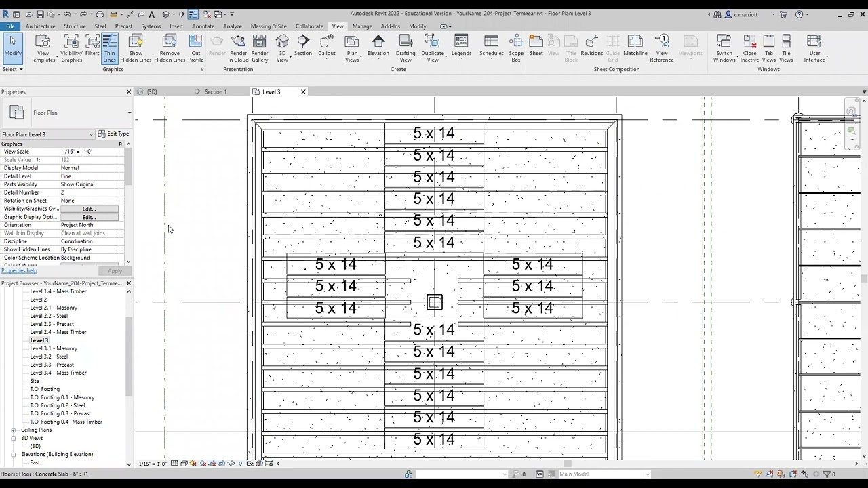Select T.O. Footing view
This screenshot has height=488, width=868.
pyautogui.click(x=45, y=389)
